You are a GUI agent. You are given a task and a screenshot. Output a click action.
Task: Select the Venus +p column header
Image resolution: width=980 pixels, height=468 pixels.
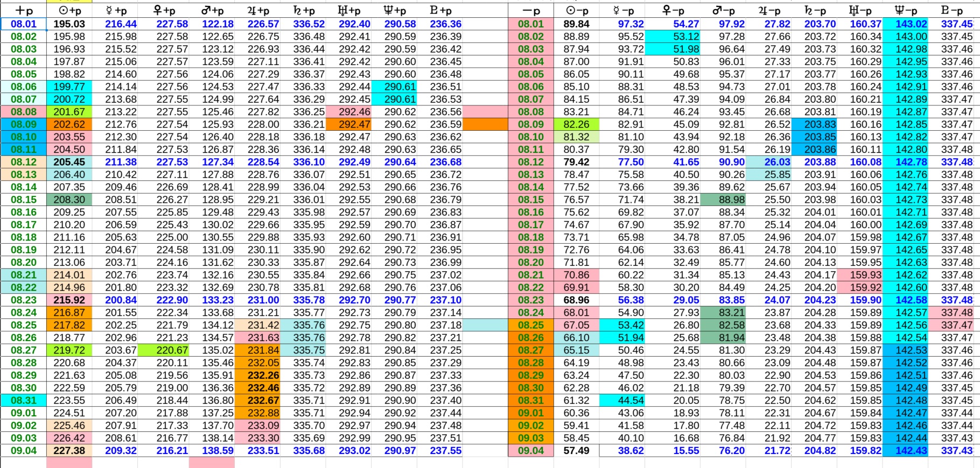coord(165,11)
